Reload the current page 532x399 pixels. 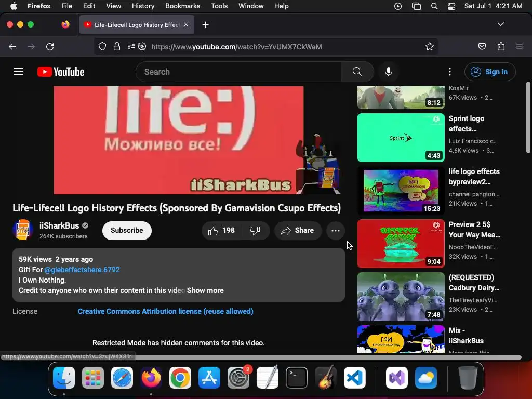[x=50, y=46]
